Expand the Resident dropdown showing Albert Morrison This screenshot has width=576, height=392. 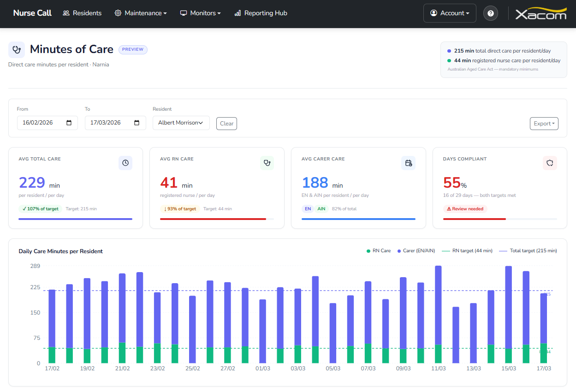pyautogui.click(x=181, y=123)
